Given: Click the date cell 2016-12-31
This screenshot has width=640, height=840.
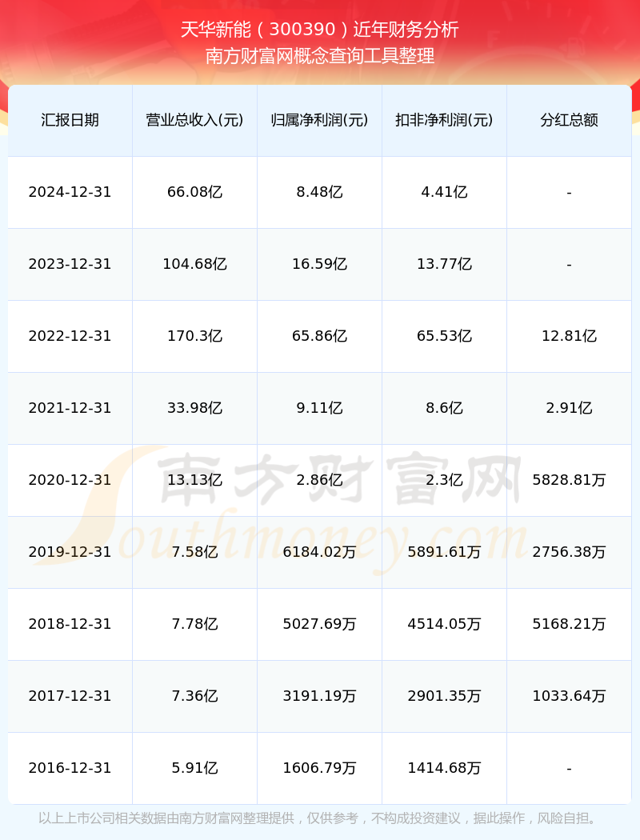Looking at the screenshot, I should click(x=70, y=768).
